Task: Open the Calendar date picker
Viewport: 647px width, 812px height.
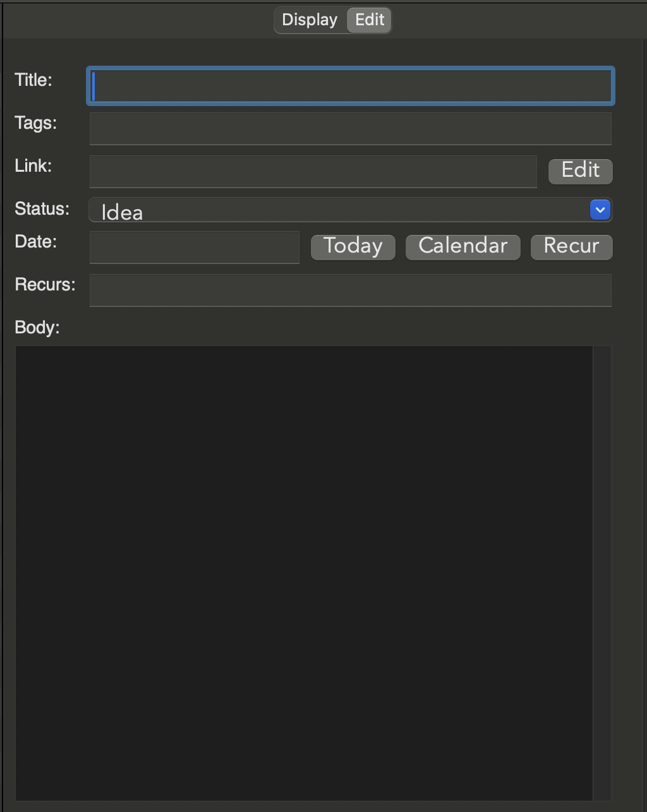Action: tap(463, 246)
